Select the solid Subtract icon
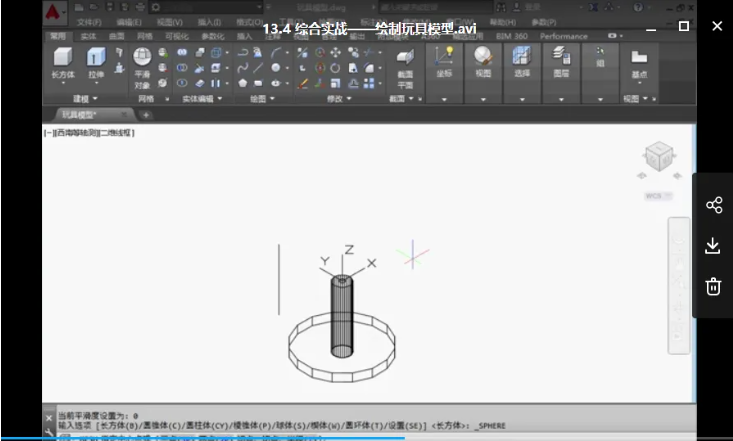Viewport: 733px width, 441px height. 182,68
